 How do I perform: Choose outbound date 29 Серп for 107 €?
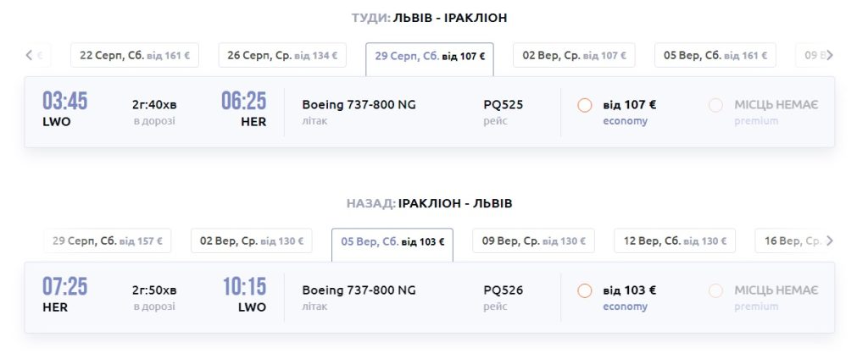click(430, 57)
